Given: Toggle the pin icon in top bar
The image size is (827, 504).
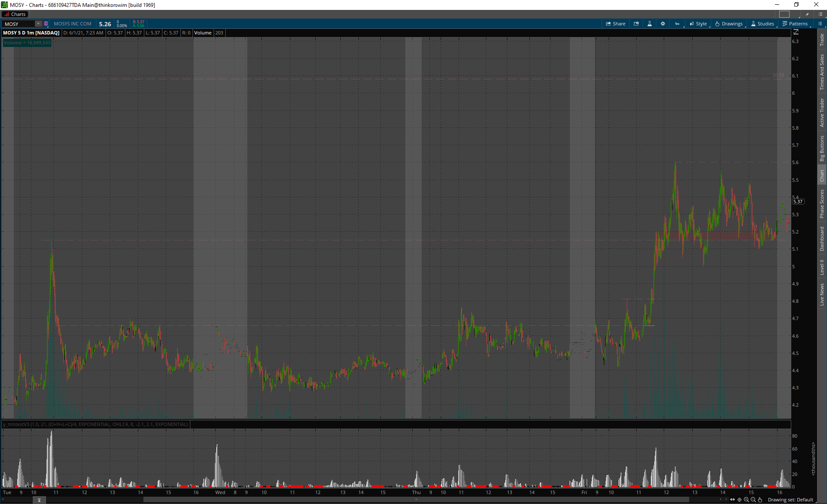Looking at the screenshot, I should pyautogui.click(x=807, y=14).
